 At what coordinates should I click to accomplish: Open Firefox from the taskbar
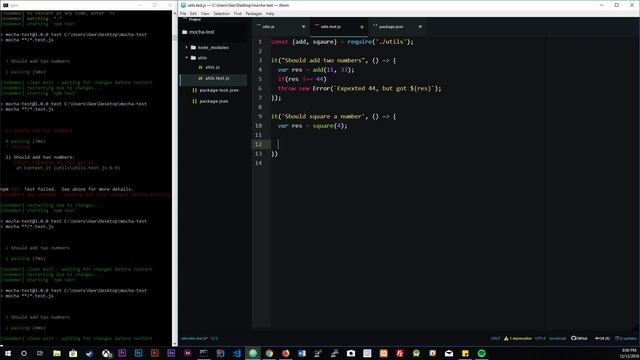(286, 353)
